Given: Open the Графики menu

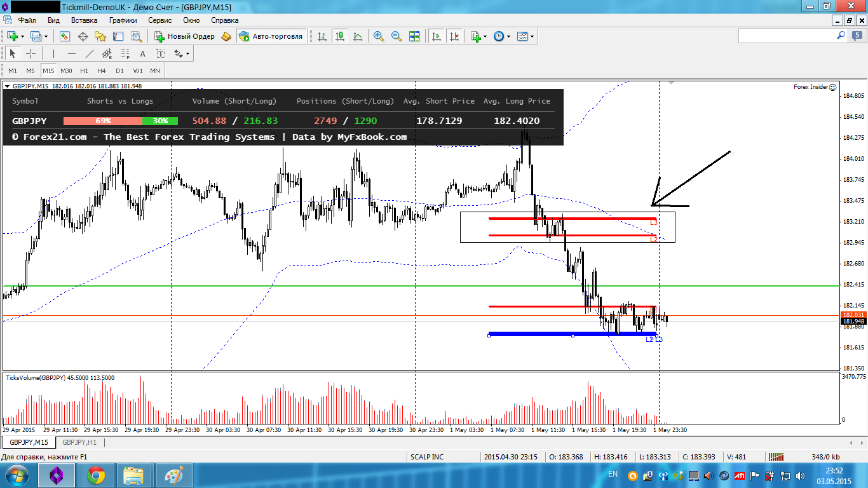Looking at the screenshot, I should [x=123, y=20].
